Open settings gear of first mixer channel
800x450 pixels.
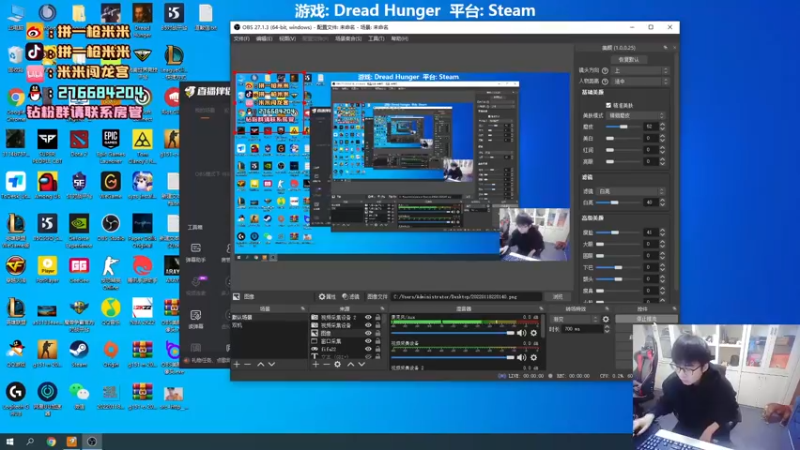tap(534, 333)
